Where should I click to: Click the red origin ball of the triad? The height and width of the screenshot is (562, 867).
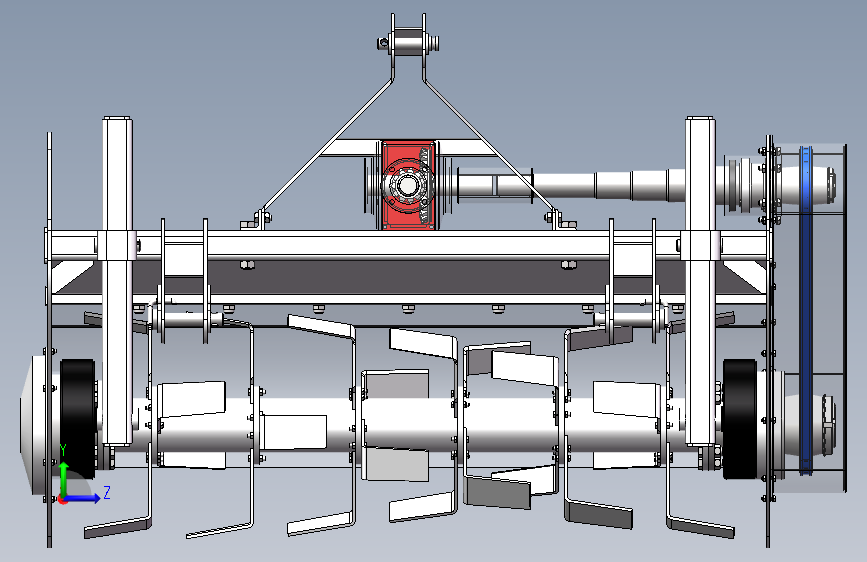click(x=62, y=499)
